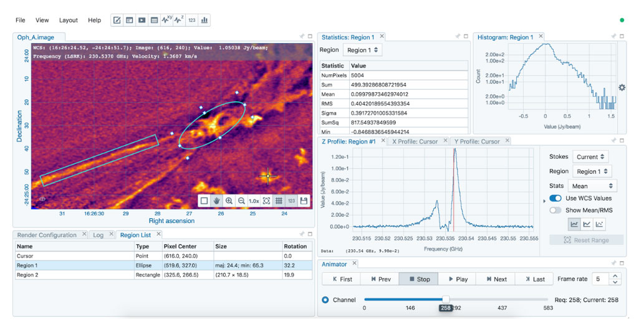Zoom in on the image viewer
Viewport: 644px width, 334px height.
tap(229, 201)
